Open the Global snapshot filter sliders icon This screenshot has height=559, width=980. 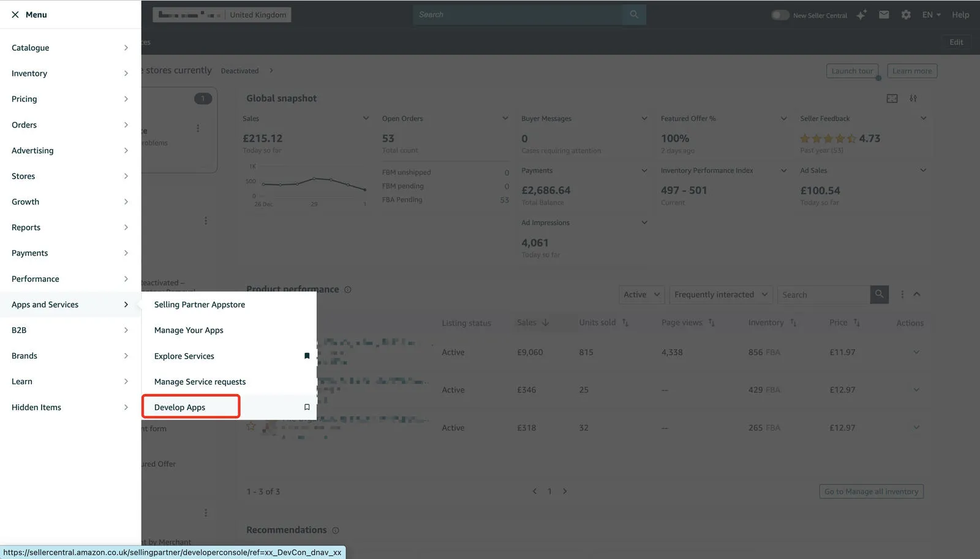tap(913, 98)
